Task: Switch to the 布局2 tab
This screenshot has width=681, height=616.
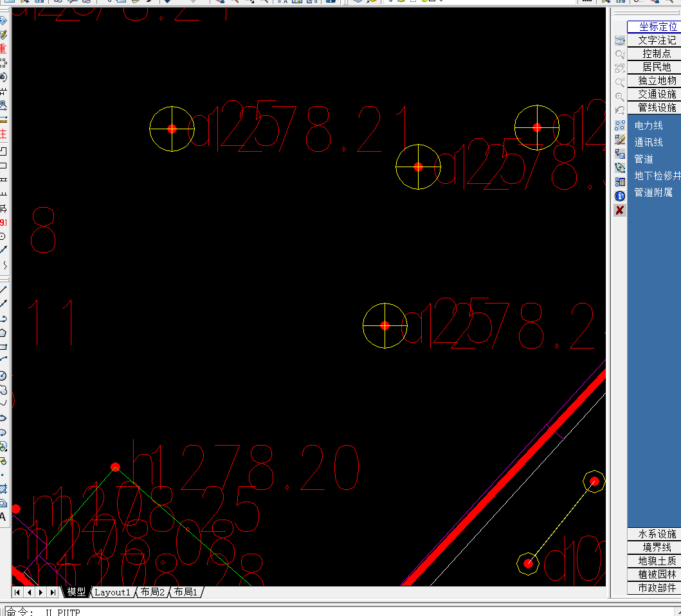Action: click(x=152, y=592)
